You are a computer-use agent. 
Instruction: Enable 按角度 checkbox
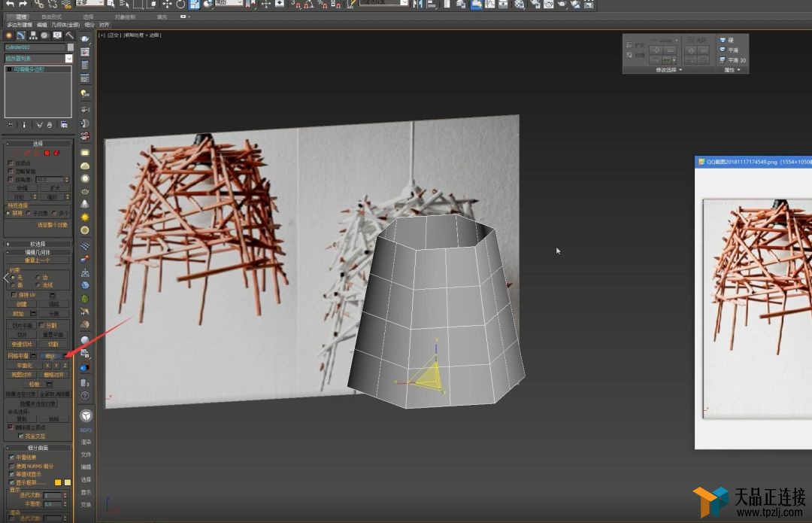click(x=11, y=179)
